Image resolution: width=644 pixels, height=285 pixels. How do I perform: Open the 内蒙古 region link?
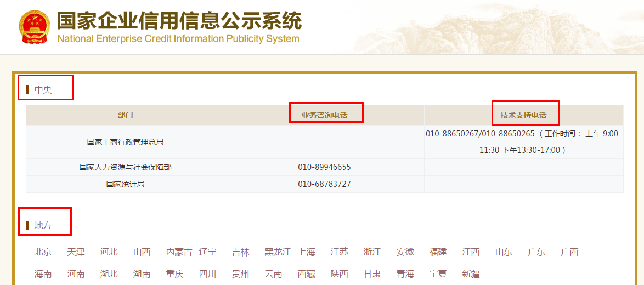[179, 252]
